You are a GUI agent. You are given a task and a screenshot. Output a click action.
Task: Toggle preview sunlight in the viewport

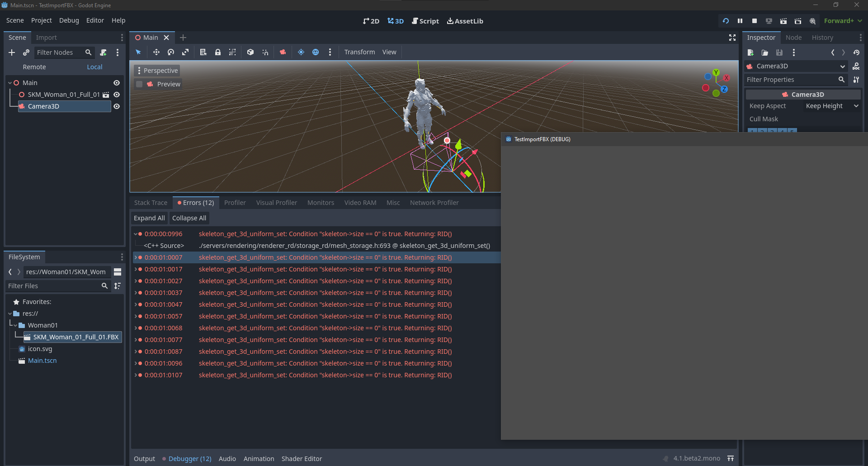(x=301, y=52)
